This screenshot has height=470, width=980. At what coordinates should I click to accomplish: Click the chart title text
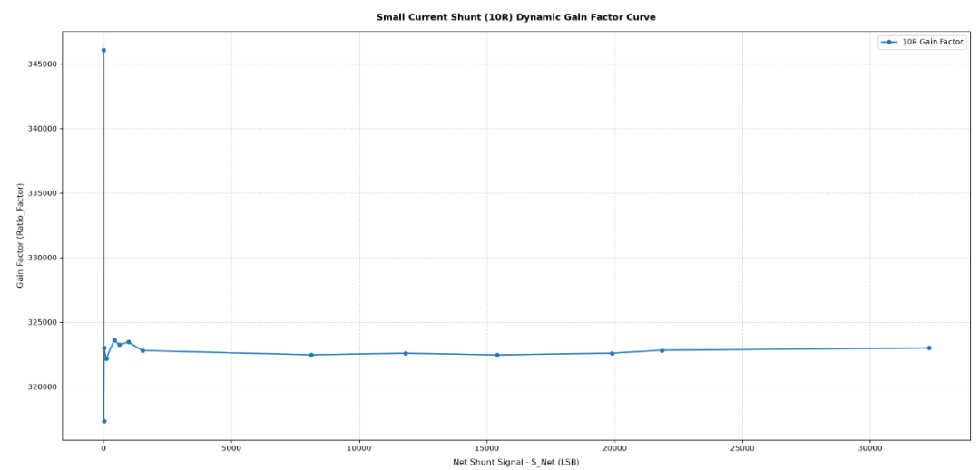click(x=515, y=17)
